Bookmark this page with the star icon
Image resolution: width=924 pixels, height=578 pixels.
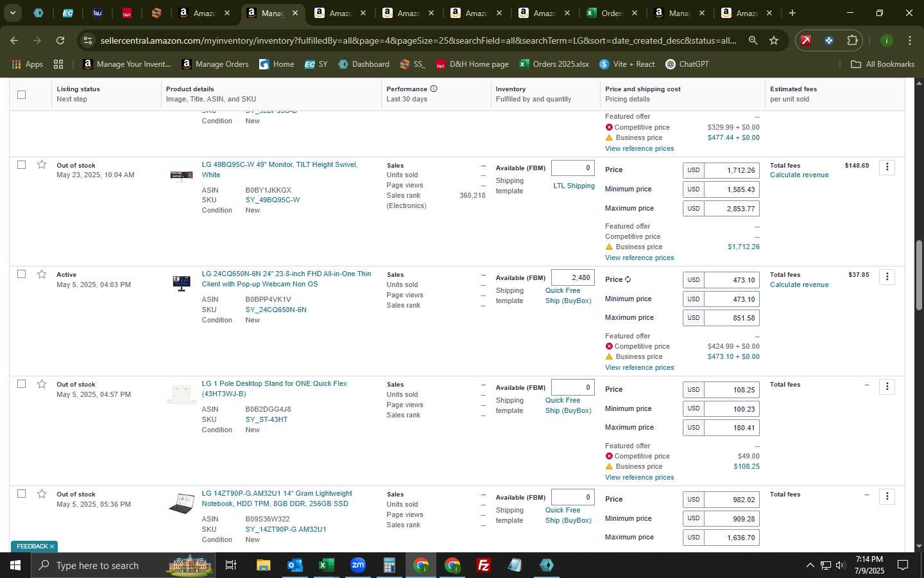(x=774, y=40)
